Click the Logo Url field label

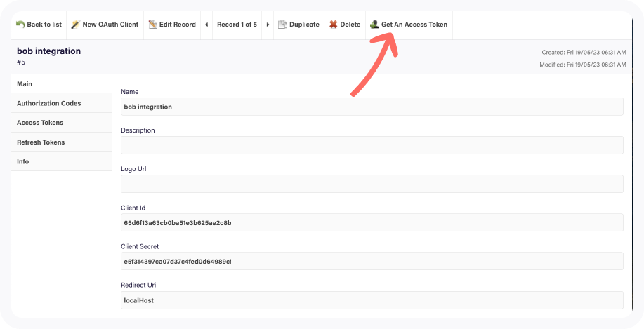point(133,169)
